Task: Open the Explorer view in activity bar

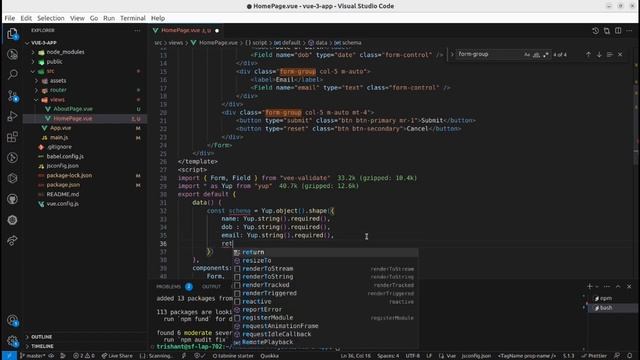Action: [x=12, y=33]
